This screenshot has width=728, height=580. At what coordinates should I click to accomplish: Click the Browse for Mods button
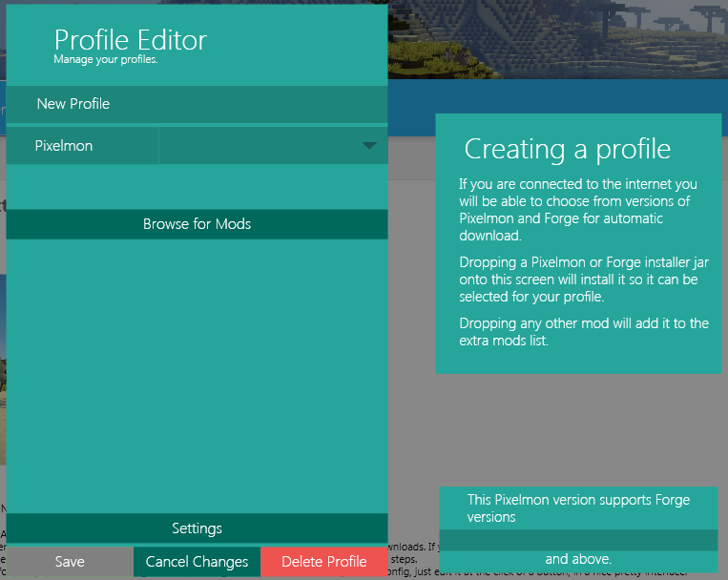[x=197, y=224]
